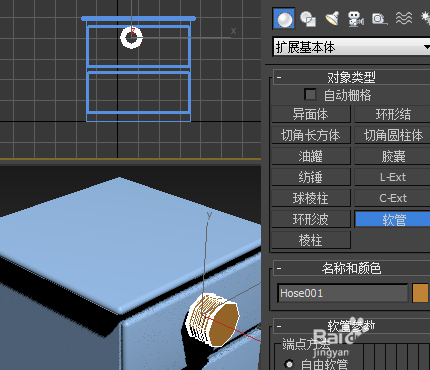
Task: Click the 胶囊 button
Action: [x=392, y=156]
